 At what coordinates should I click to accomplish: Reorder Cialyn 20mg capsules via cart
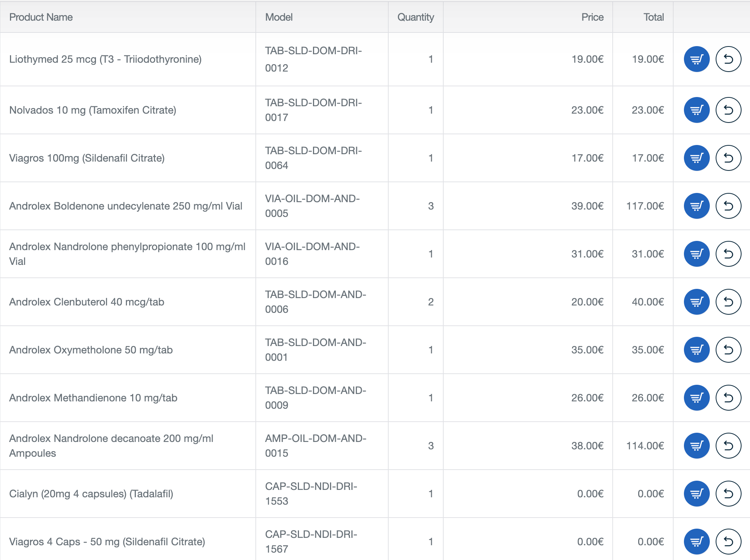[696, 494]
